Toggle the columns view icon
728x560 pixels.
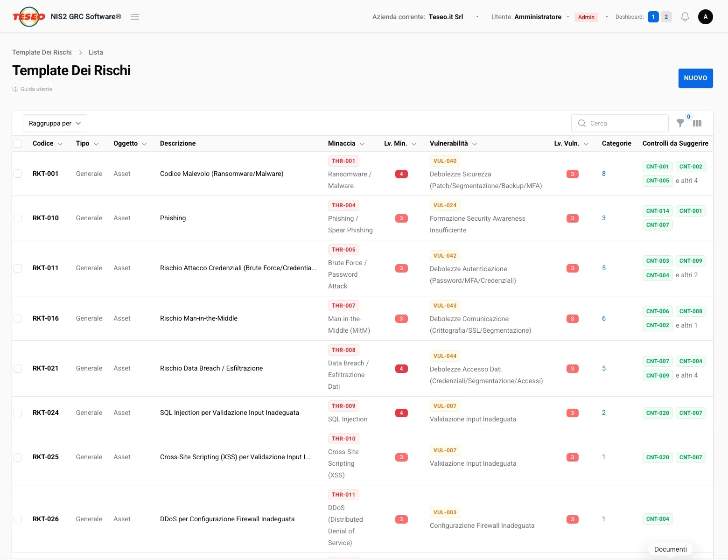[x=697, y=123]
